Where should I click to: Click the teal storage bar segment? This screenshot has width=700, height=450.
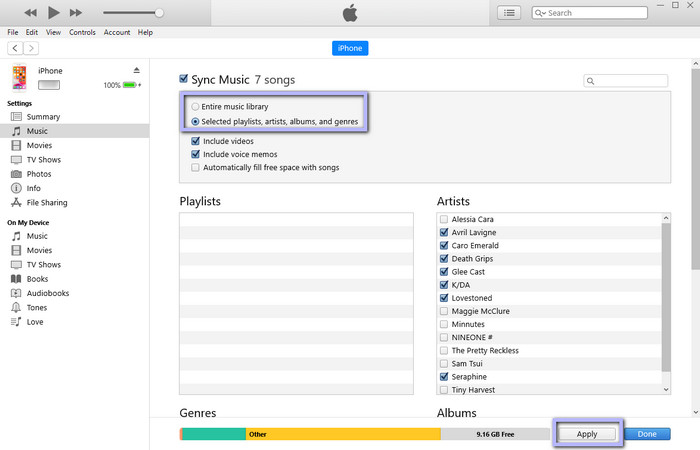point(214,434)
